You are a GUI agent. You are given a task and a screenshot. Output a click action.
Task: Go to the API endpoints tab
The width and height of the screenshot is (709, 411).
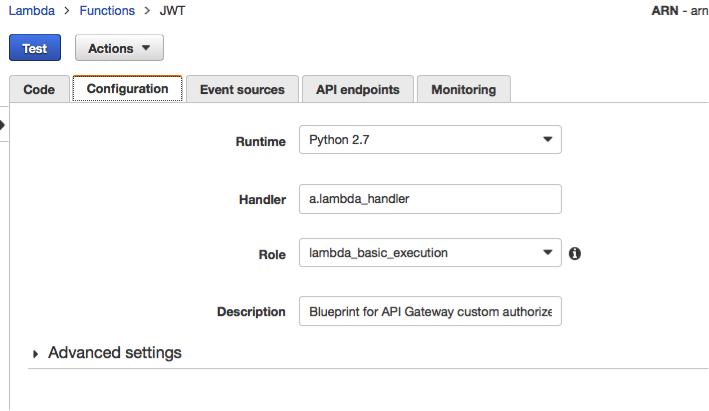[x=358, y=89]
